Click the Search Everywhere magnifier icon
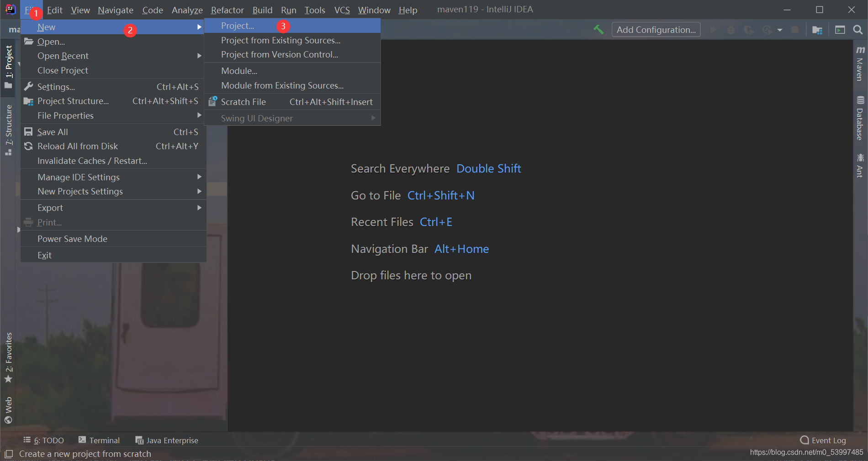 click(858, 30)
